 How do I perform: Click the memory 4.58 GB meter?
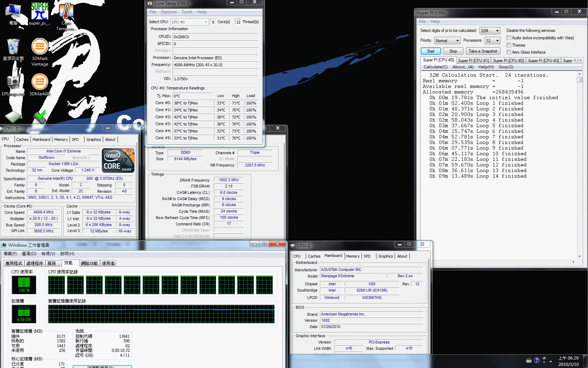[24, 314]
